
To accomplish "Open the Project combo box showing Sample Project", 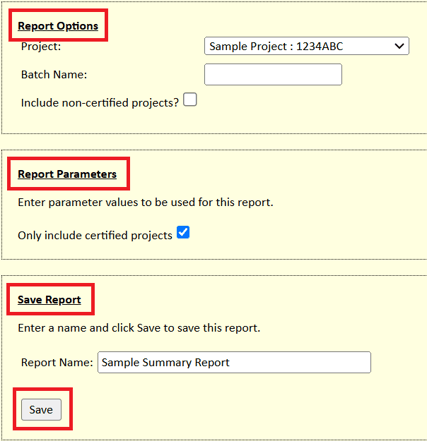I will pos(306,46).
